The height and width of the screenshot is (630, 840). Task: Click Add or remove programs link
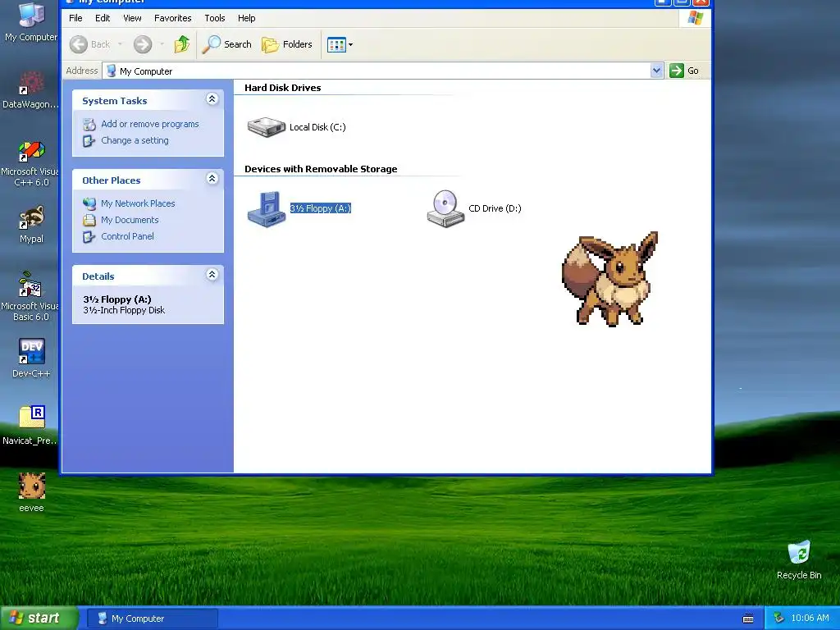[x=150, y=124]
